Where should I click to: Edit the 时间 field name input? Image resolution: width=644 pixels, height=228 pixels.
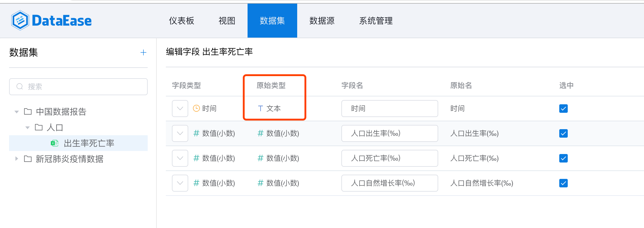pyautogui.click(x=390, y=109)
